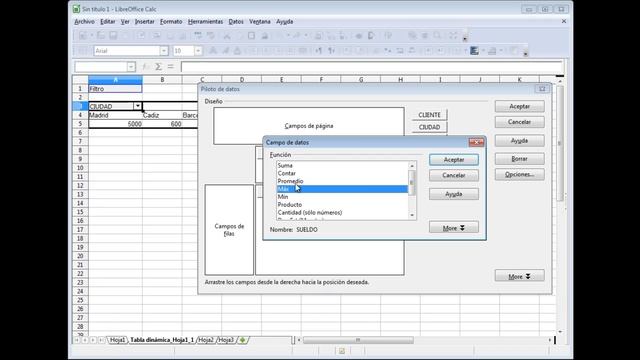Click the Open file toolbar icon
The image size is (640, 360).
click(x=101, y=36)
